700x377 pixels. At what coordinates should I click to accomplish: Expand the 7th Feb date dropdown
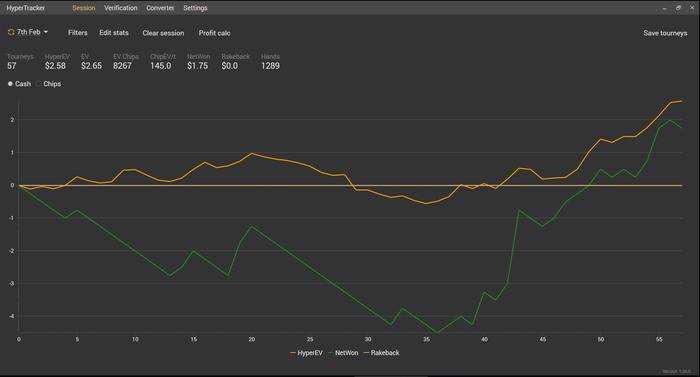[x=32, y=32]
